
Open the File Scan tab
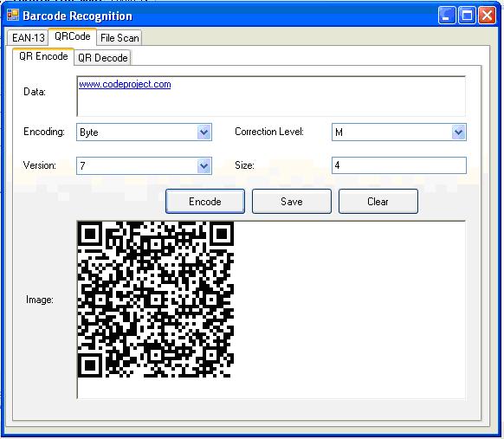coord(120,38)
